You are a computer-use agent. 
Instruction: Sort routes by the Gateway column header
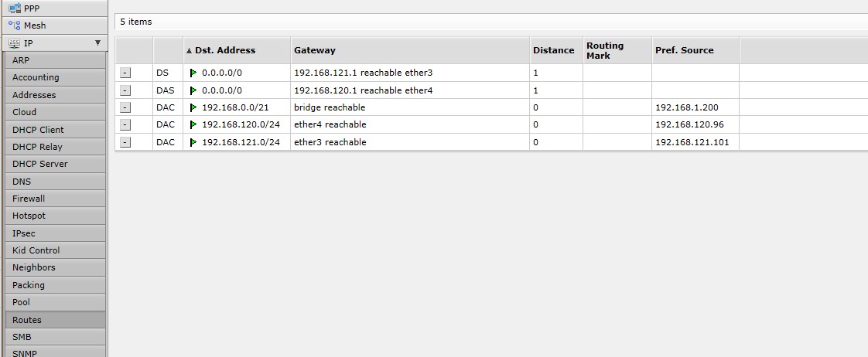pos(315,50)
